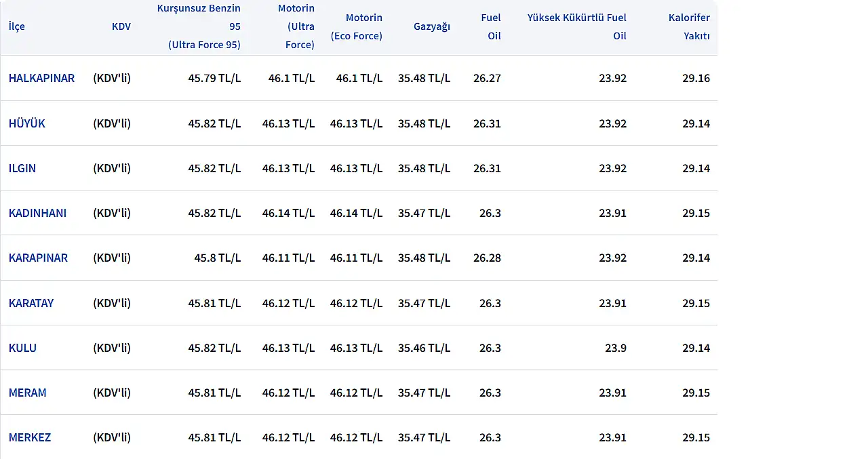The image size is (868, 459).
Task: Open the HALKAPINAR district link
Action: (x=41, y=78)
